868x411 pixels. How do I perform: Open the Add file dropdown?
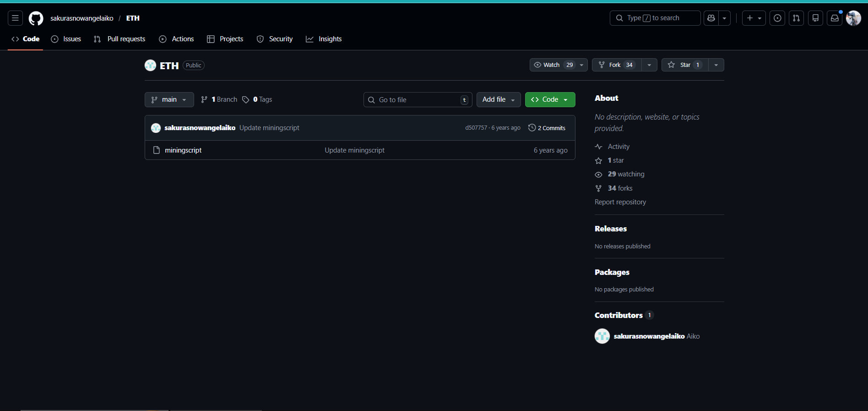[x=499, y=100]
